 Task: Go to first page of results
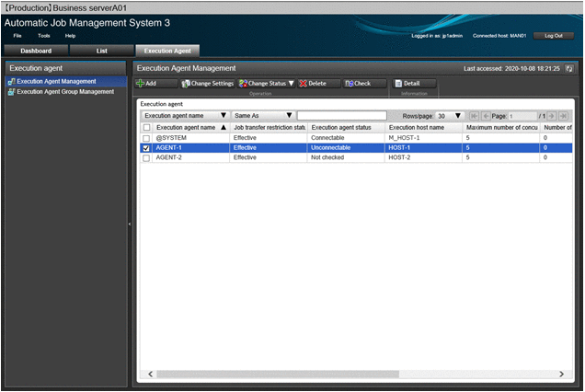point(474,116)
